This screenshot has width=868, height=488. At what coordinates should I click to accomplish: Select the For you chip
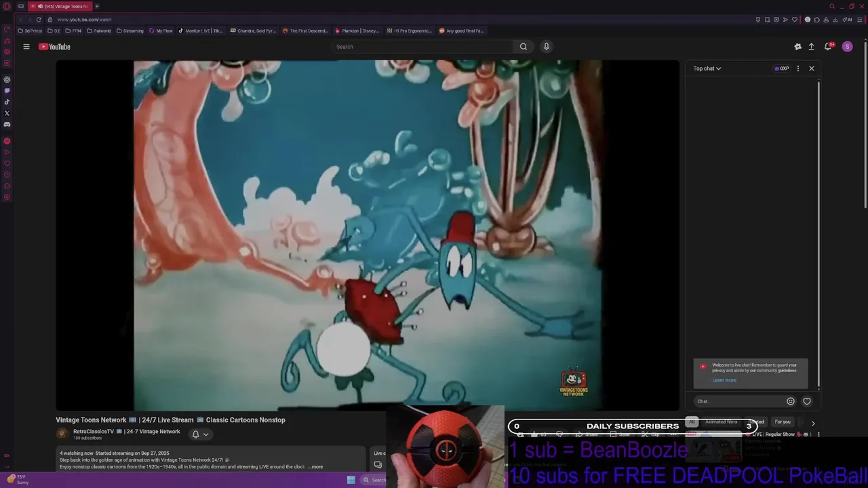(x=783, y=422)
